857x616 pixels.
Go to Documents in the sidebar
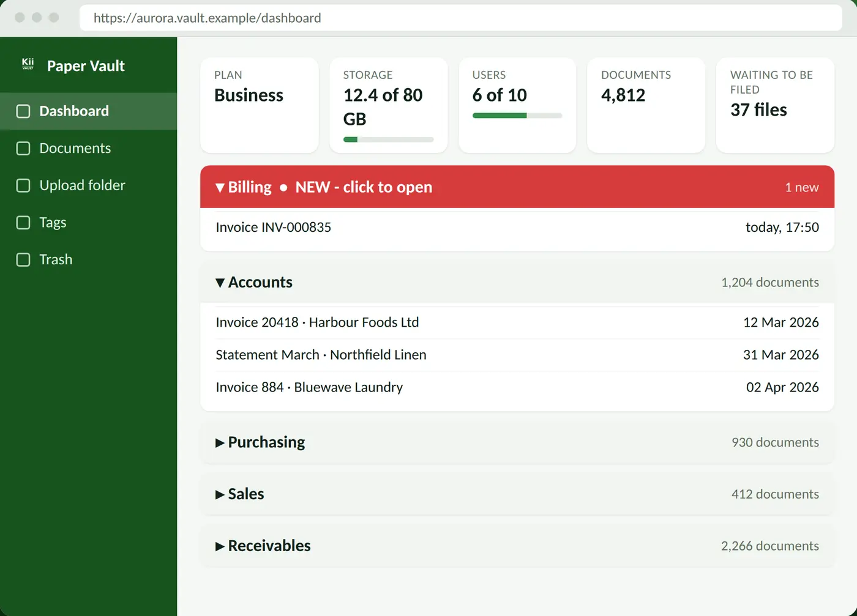[89, 149]
